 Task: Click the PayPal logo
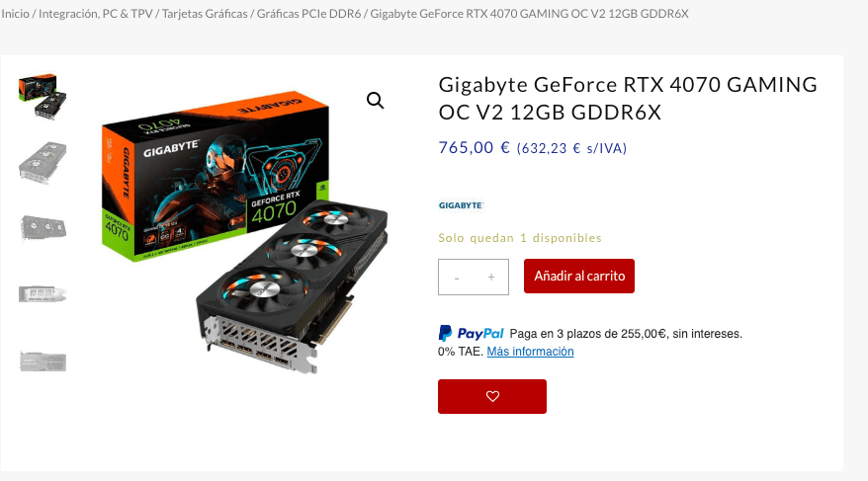point(472,334)
